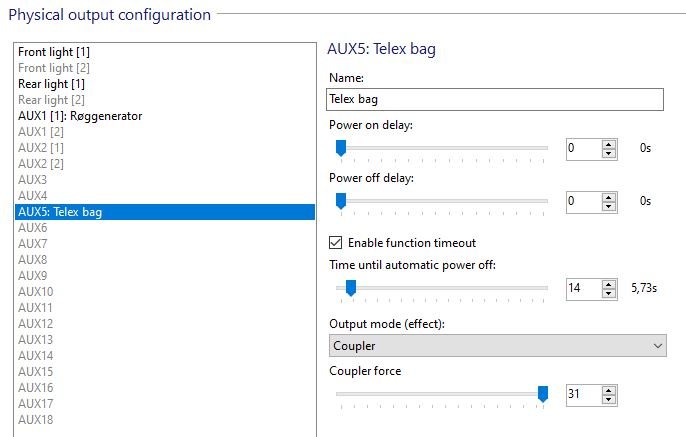686x437 pixels.
Task: Increase Power on delay with up arrow
Action: (x=609, y=145)
